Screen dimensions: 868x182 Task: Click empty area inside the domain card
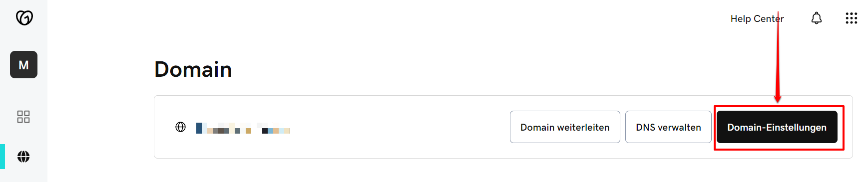400,127
